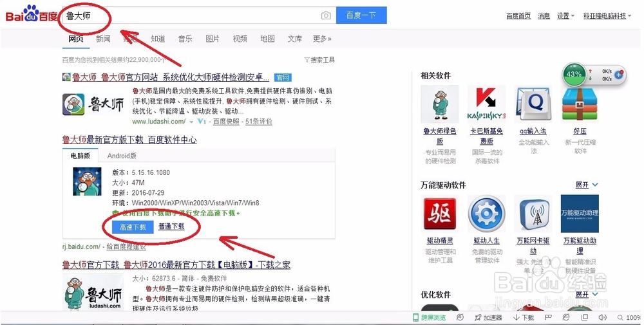
Task: Open 鲁大师官方下载 下载之家 result link
Action: tap(176, 265)
